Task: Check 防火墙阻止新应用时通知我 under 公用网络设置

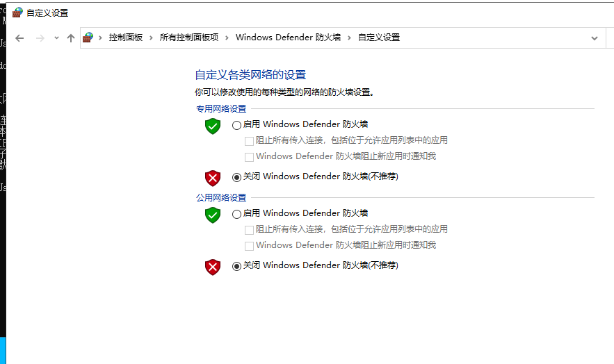Action: (250, 246)
